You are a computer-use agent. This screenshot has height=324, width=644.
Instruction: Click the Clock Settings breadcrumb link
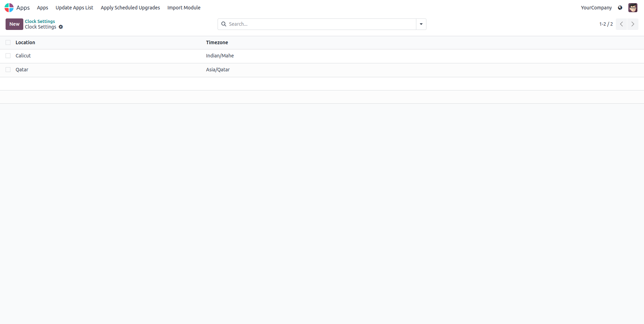point(40,21)
